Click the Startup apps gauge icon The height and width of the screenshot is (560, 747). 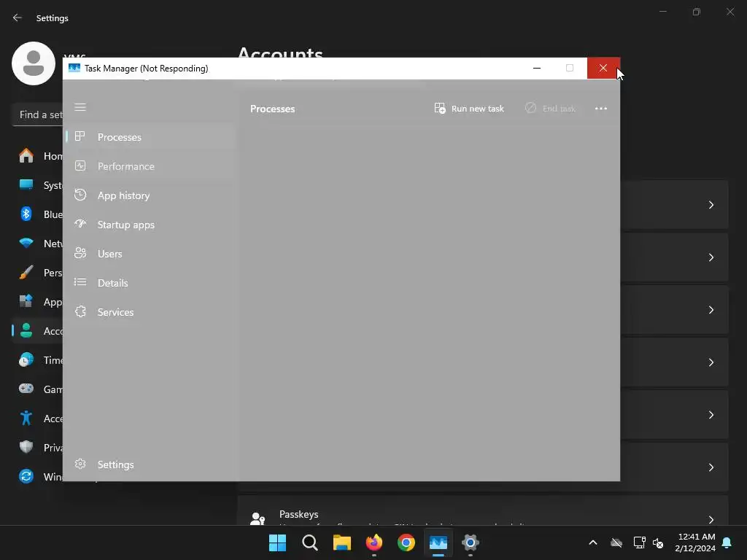pos(80,224)
